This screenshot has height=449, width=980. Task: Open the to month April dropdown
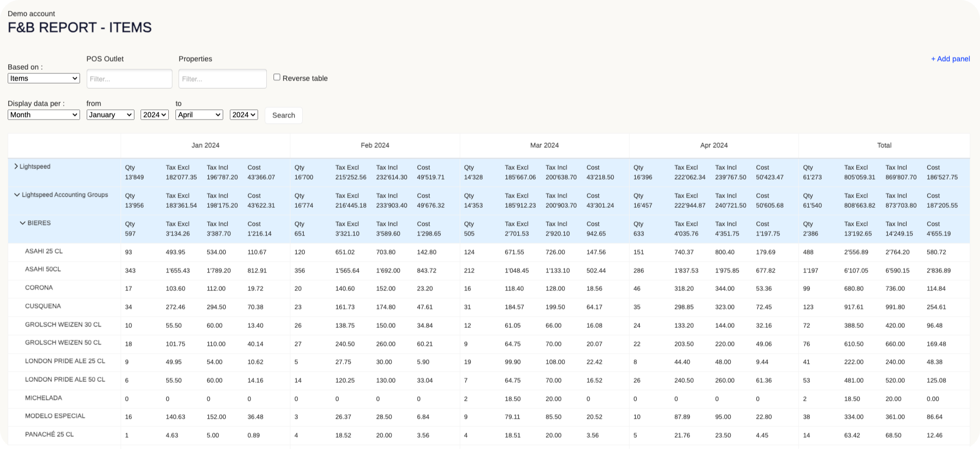[x=199, y=115]
